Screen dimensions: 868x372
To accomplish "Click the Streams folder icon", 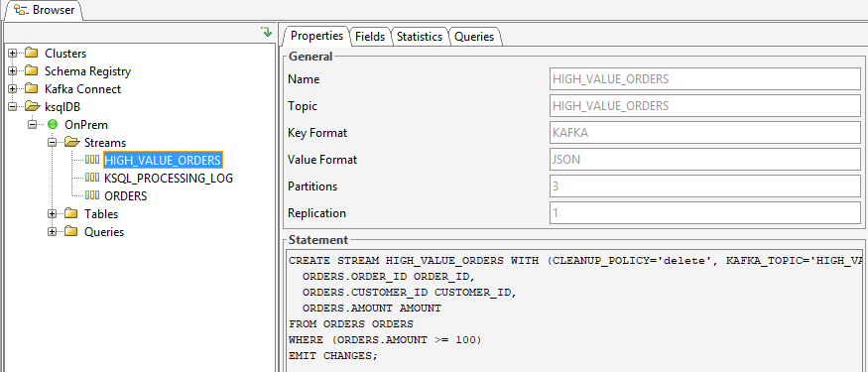I will click(72, 142).
